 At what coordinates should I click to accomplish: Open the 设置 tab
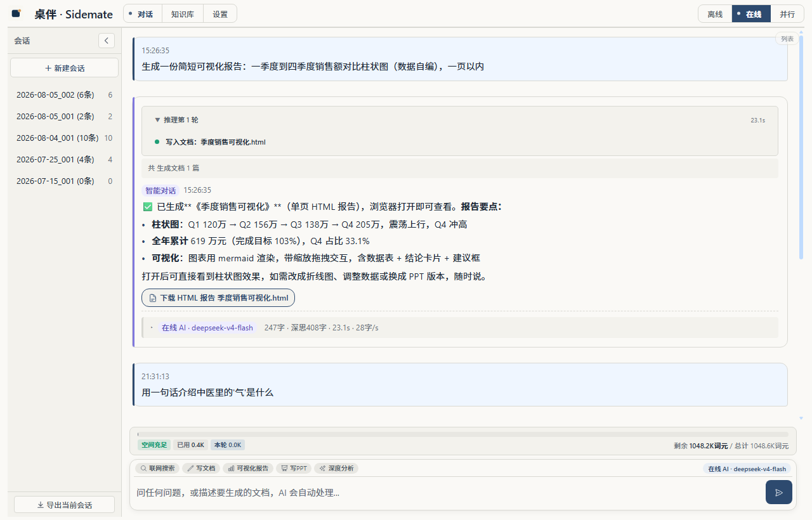(x=220, y=14)
